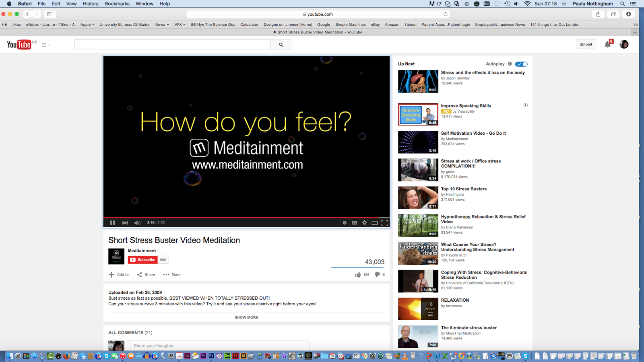The height and width of the screenshot is (362, 644).
Task: Subscribe to the Meditainment channel
Action: [143, 260]
